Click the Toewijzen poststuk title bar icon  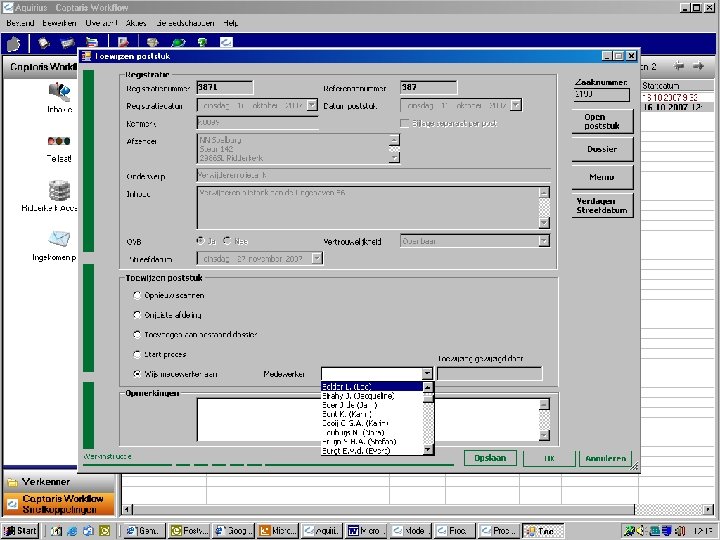[x=86, y=56]
